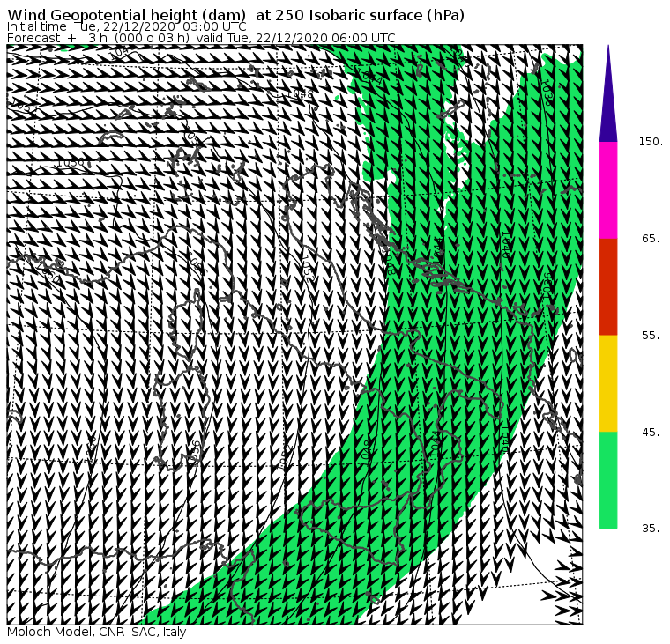Click the legend value '150.'
Screen dimensions: 670x644
coord(651,142)
